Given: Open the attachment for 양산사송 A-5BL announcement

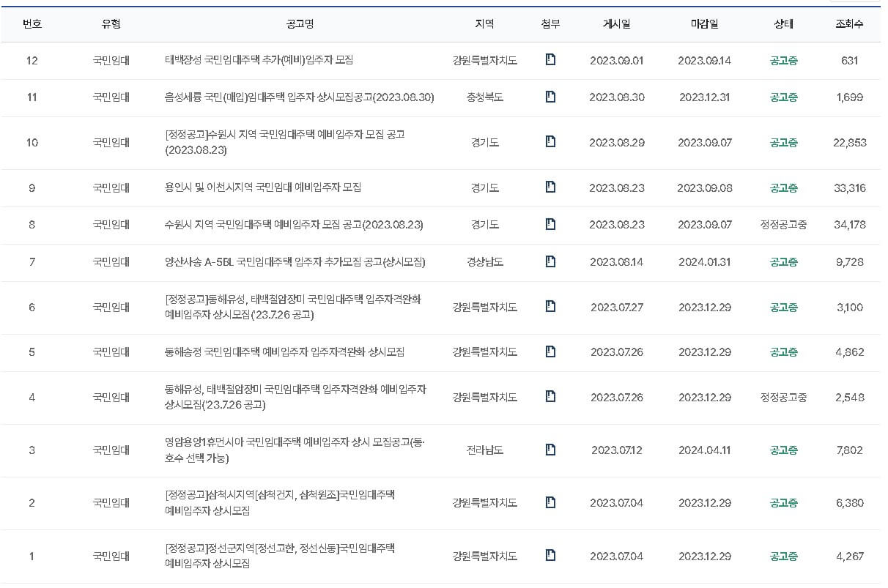Looking at the screenshot, I should (550, 262).
